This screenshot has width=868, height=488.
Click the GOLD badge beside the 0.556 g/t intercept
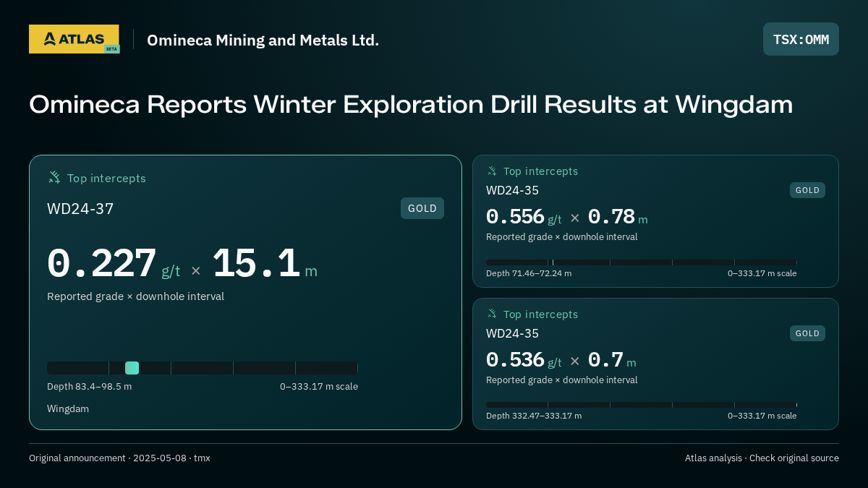tap(807, 190)
